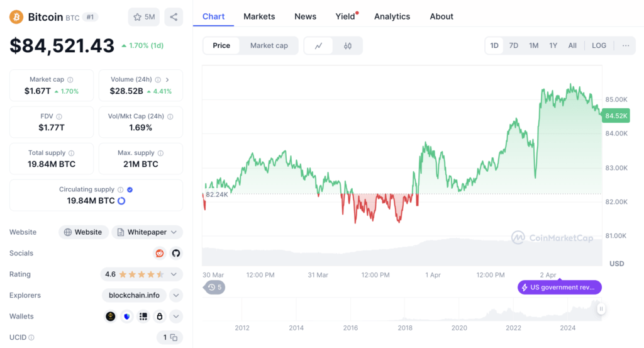Open the Analytics tab
This screenshot has height=348, width=644.
392,16
